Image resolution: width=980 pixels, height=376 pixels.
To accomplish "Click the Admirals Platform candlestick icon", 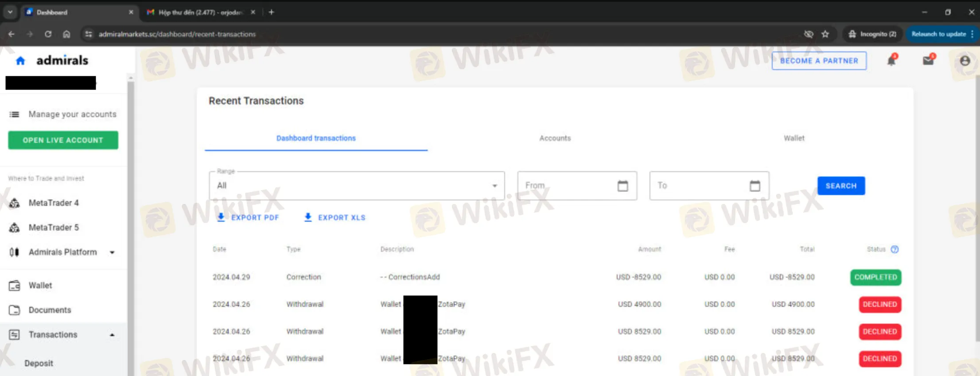I will (14, 252).
